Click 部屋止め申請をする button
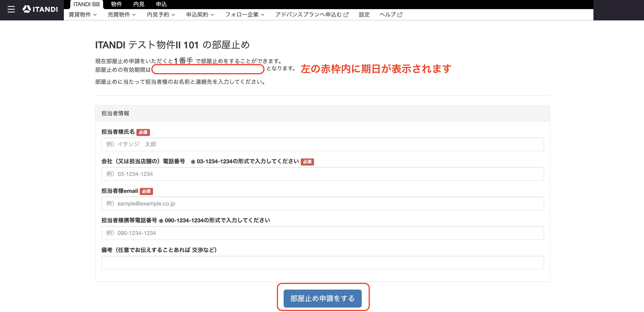Screen dimensions: 644x312 pos(322,298)
